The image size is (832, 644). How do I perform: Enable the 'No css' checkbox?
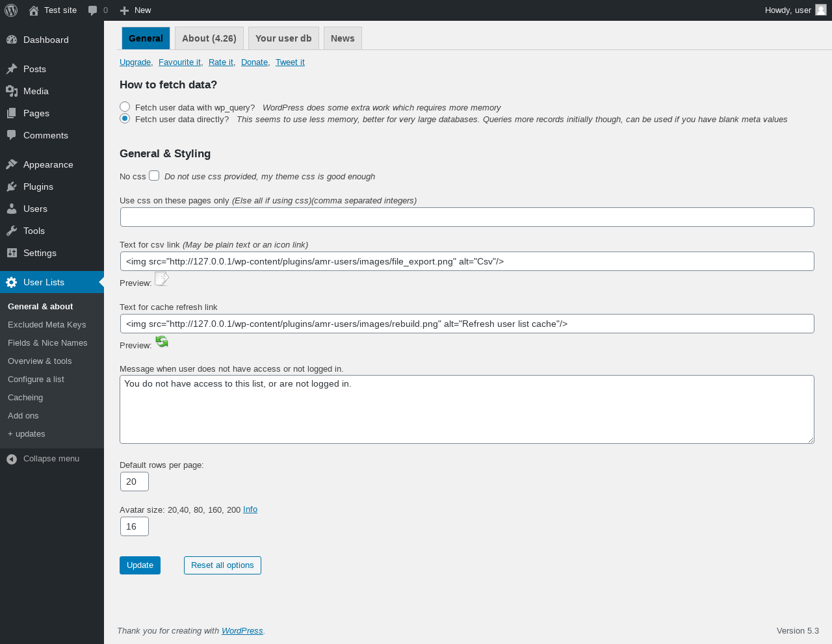pyautogui.click(x=154, y=175)
